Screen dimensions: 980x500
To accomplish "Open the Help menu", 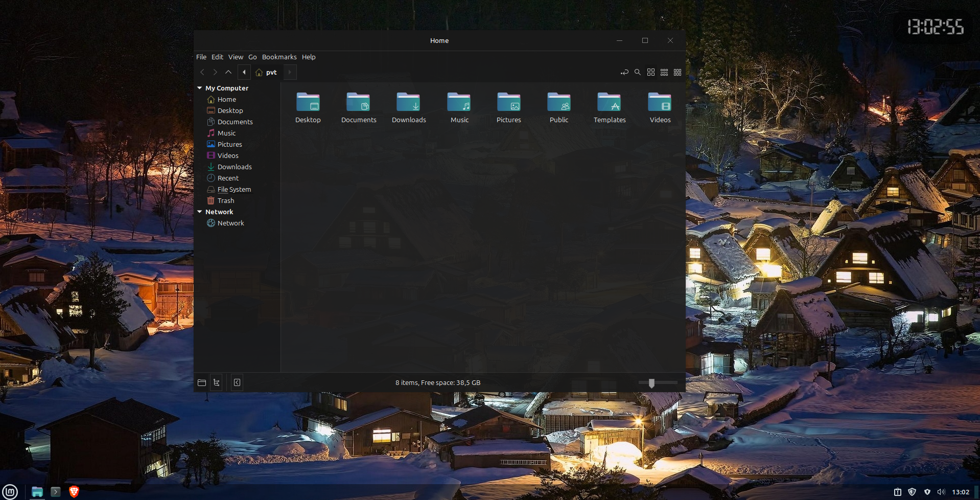I will point(309,57).
